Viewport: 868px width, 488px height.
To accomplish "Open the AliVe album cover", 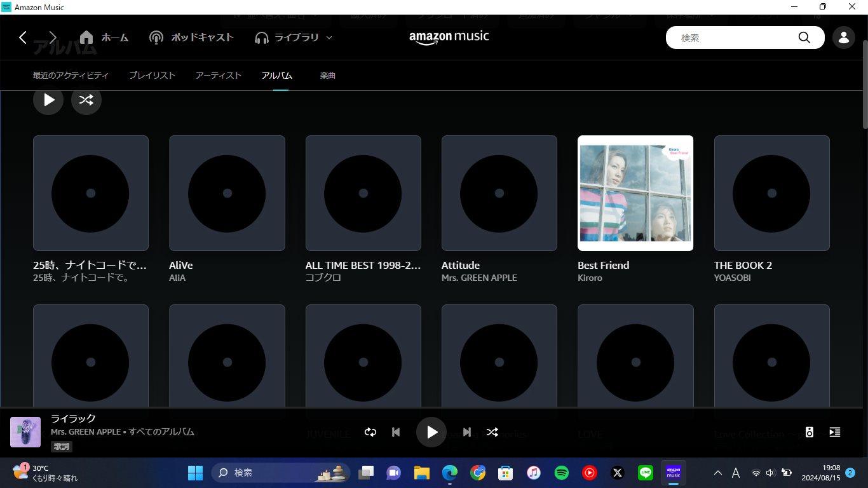I will tap(227, 193).
